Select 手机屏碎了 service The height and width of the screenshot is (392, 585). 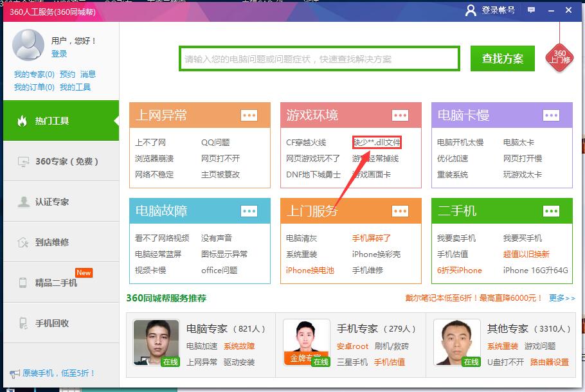pyautogui.click(x=372, y=238)
